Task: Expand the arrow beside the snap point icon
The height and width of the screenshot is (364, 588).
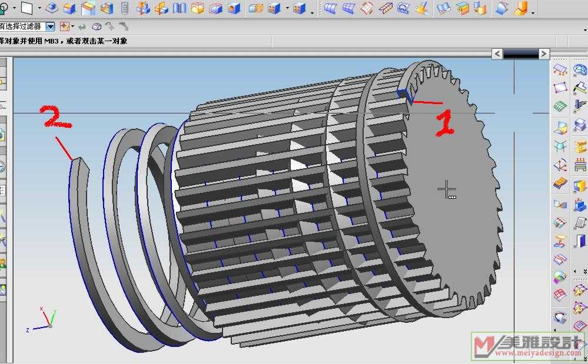Action: pyautogui.click(x=72, y=26)
